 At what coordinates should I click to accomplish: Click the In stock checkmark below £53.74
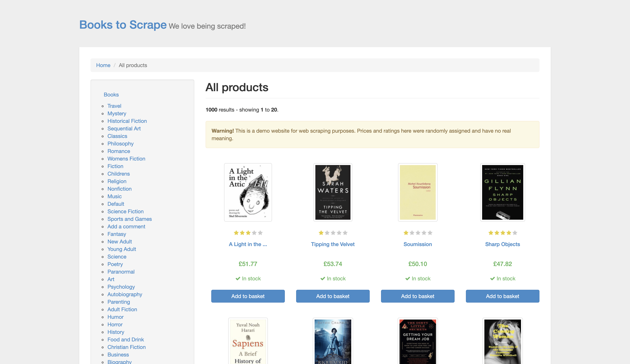tap(323, 278)
